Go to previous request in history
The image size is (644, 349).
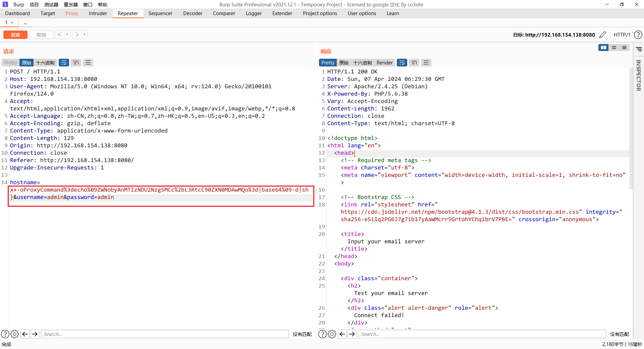60,35
